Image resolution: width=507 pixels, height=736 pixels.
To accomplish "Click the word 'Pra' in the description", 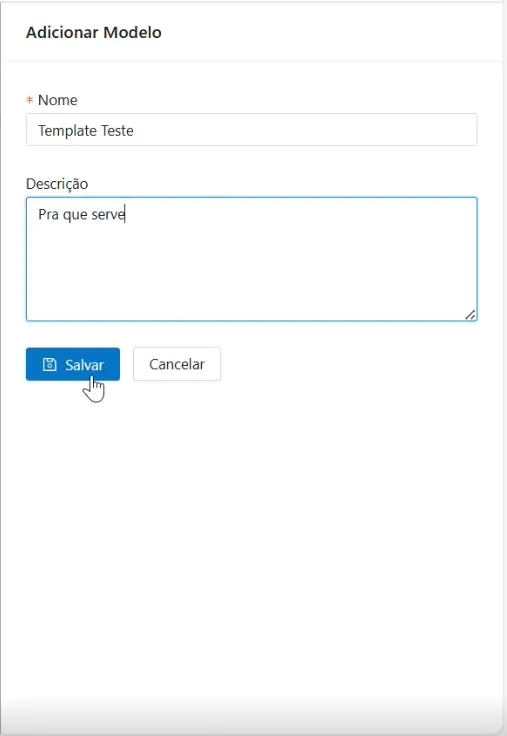I will [x=49, y=215].
